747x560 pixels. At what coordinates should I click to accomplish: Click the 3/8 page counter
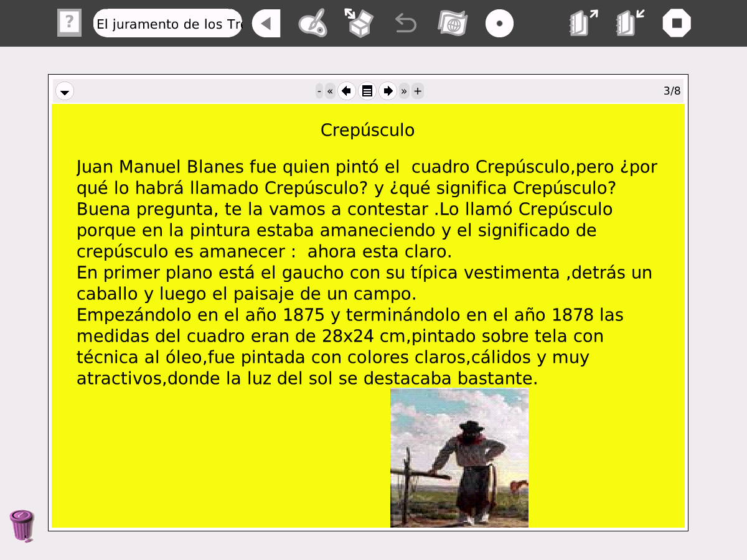point(672,91)
